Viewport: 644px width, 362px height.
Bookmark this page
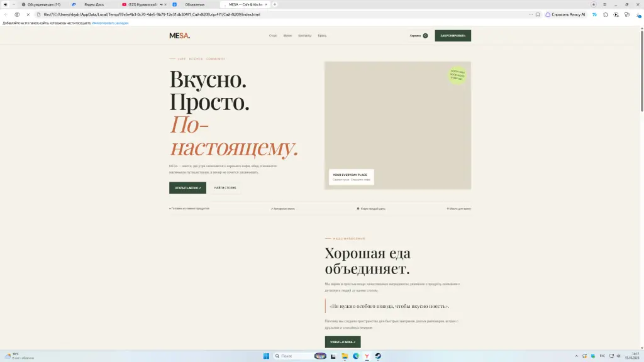[x=538, y=14]
